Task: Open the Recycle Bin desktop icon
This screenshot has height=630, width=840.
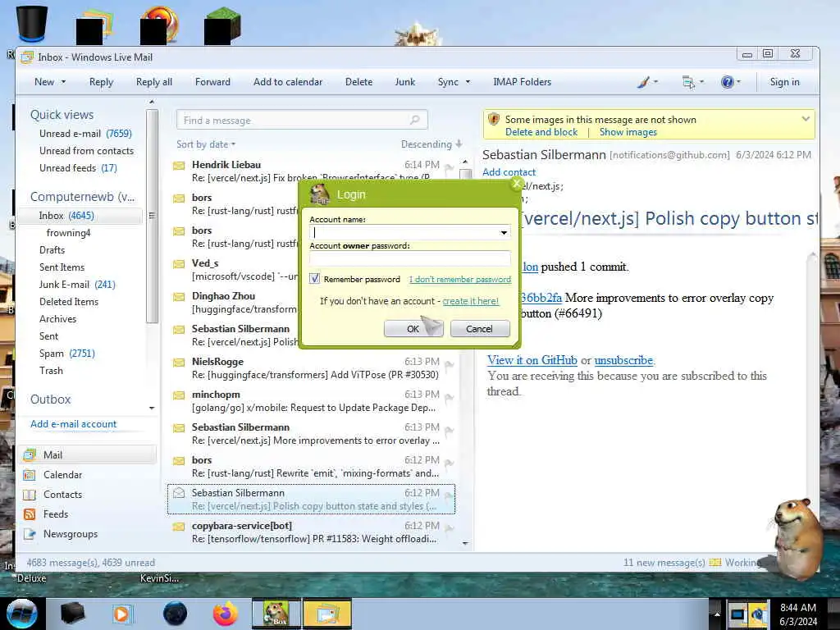Action: click(32, 23)
